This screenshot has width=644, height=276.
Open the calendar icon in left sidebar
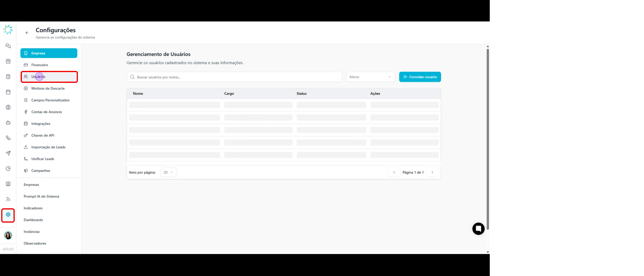8,92
